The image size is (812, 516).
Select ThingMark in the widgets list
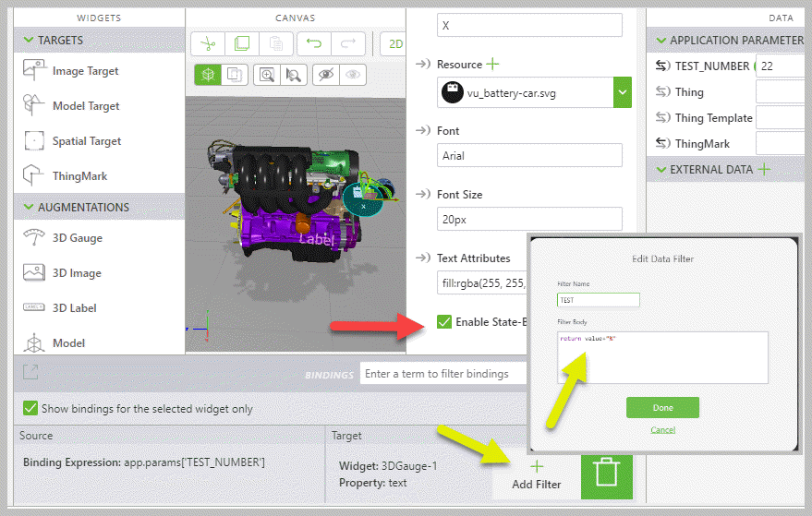tap(79, 176)
